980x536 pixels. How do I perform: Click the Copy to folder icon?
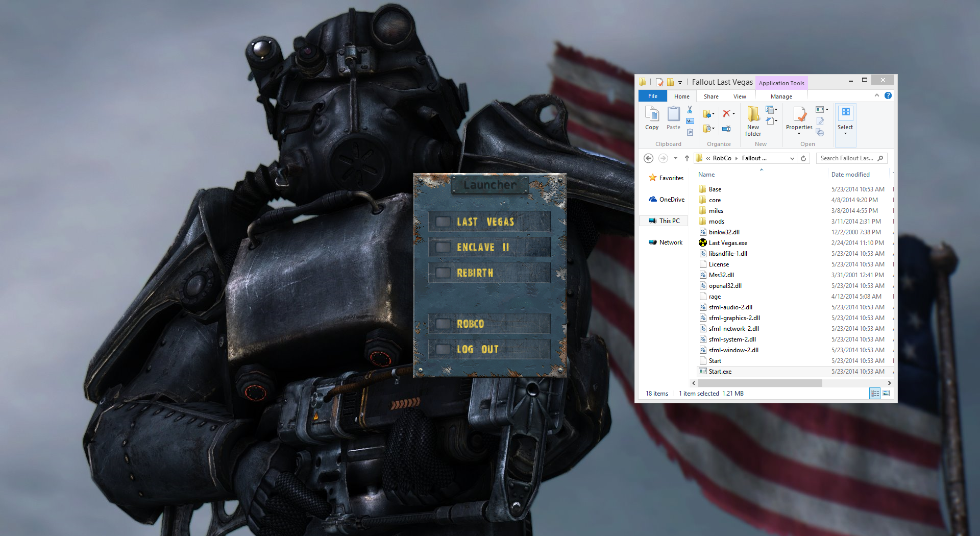click(x=707, y=129)
